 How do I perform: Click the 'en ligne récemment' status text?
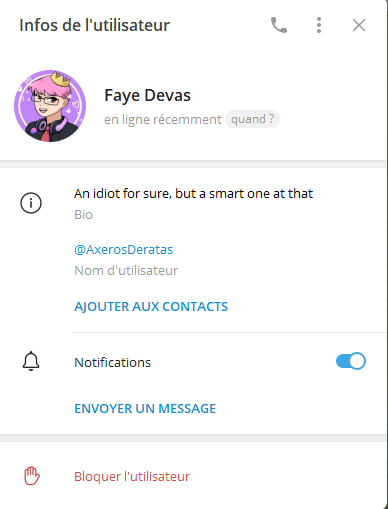click(163, 119)
